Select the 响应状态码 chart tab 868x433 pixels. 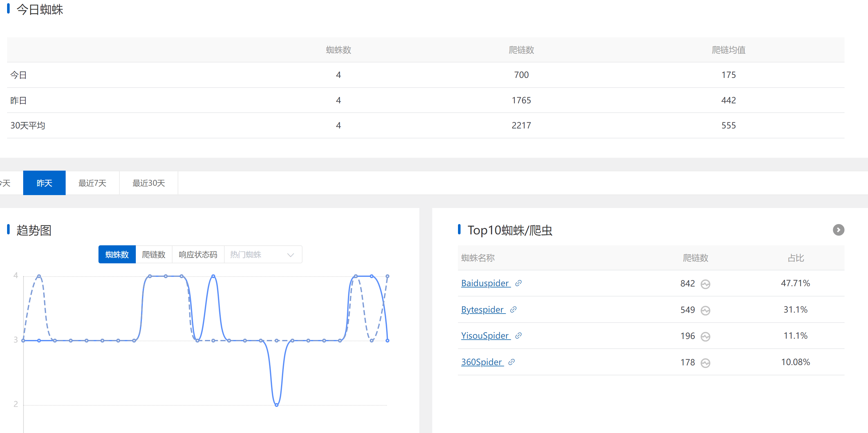point(198,254)
